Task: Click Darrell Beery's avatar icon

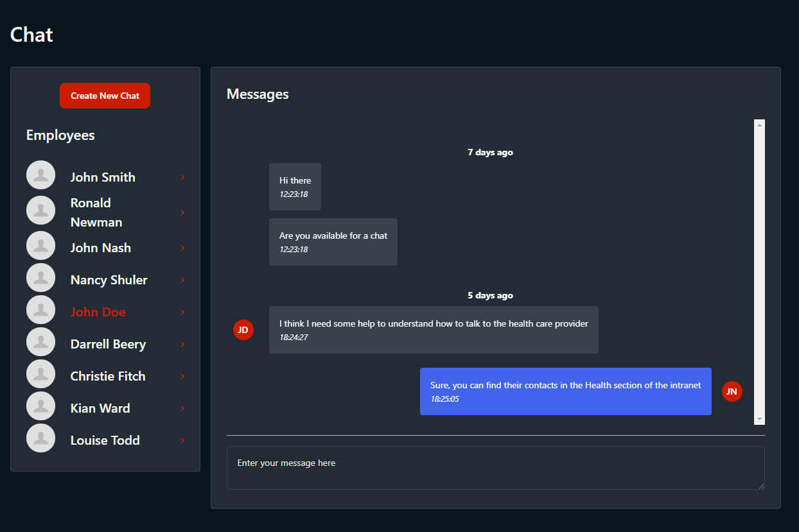Action: 40,341
